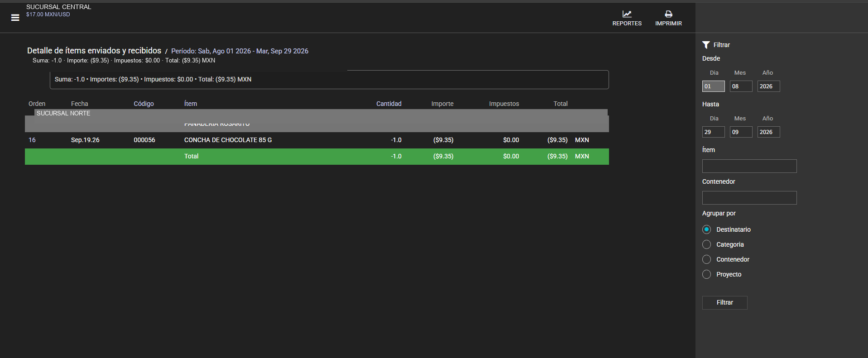Open order 16 link
868x358 pixels.
coord(32,140)
